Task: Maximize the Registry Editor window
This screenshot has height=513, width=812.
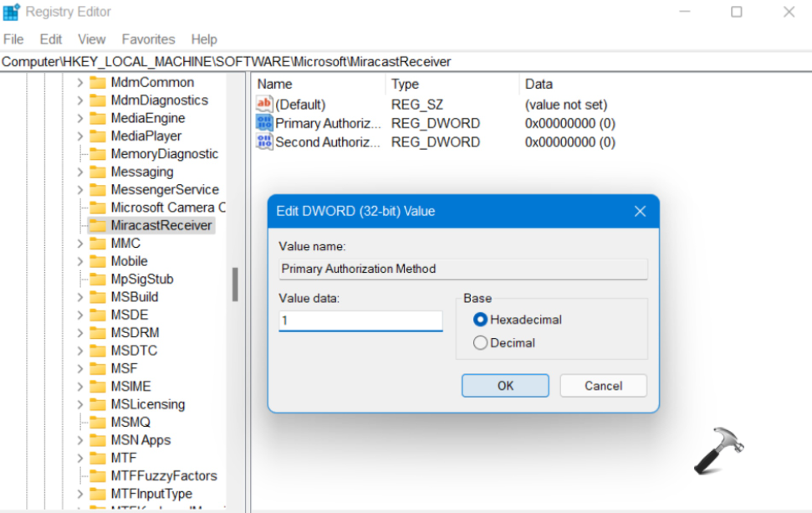Action: 737,12
